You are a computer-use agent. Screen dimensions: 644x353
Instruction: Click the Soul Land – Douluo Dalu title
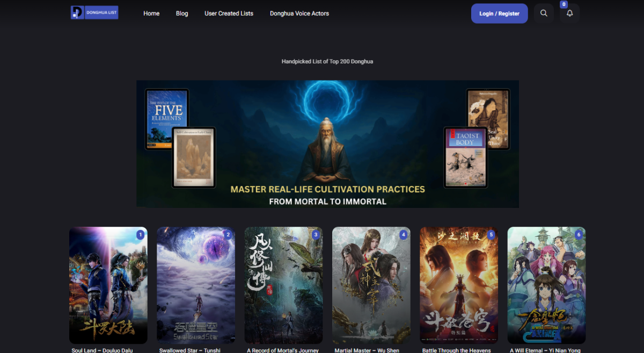click(102, 350)
